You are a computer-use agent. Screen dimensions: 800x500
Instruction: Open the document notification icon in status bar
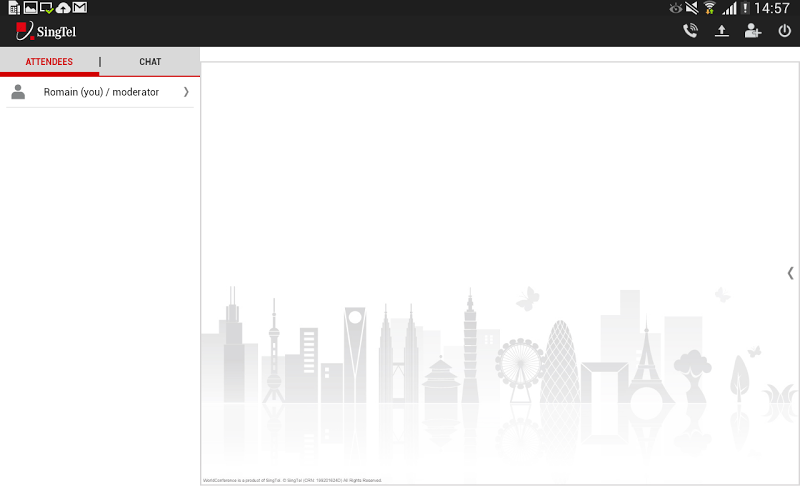pos(14,8)
